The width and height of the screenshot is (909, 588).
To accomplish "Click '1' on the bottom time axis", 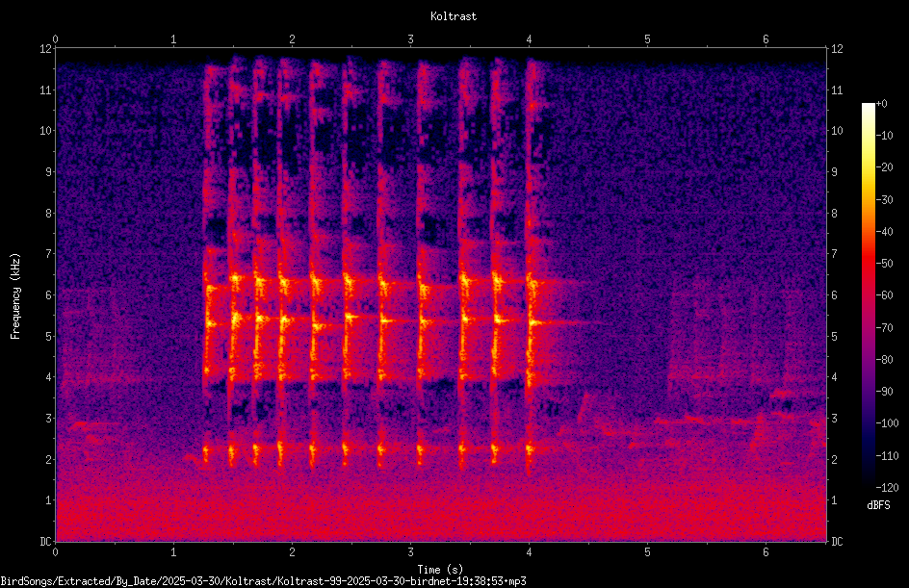I will click(x=173, y=552).
